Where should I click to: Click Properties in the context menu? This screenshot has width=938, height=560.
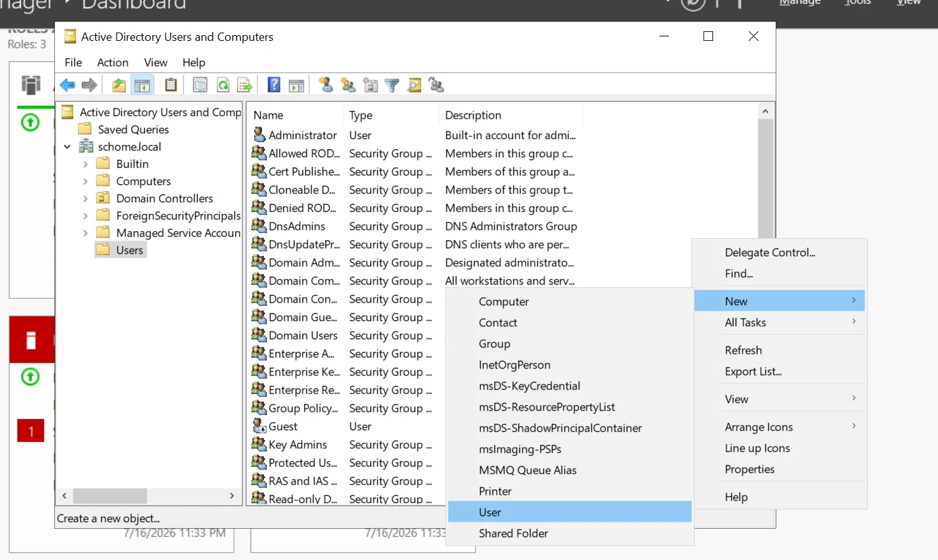point(780,469)
